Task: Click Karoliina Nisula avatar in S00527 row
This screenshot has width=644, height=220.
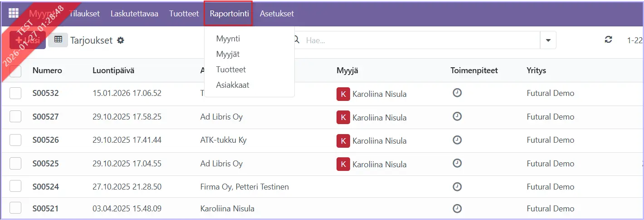Action: (x=343, y=117)
